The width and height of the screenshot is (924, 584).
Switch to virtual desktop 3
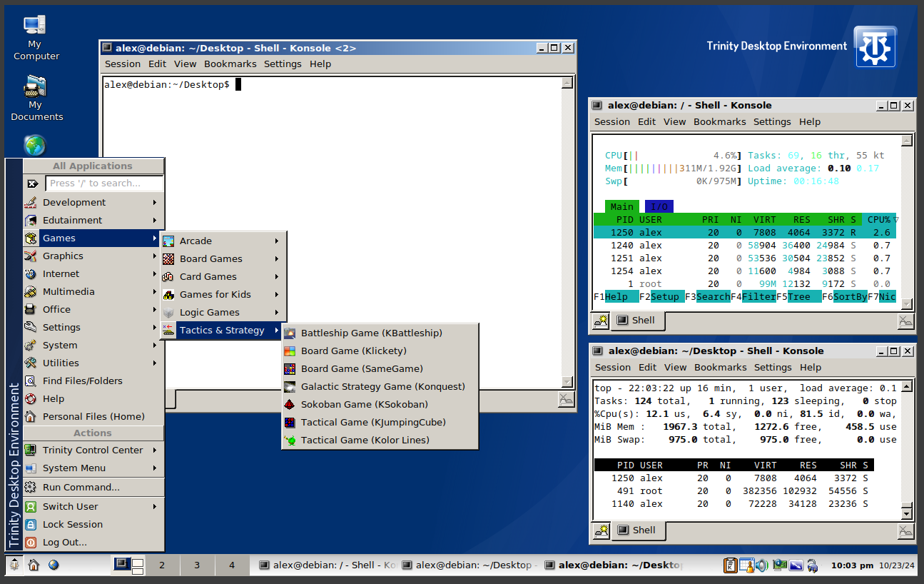[x=197, y=565]
